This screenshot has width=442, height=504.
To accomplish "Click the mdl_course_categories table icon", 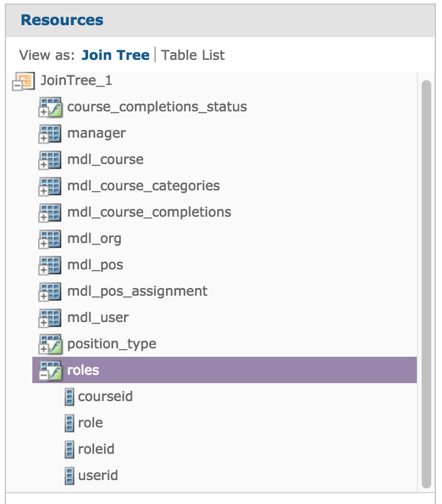I will (50, 186).
